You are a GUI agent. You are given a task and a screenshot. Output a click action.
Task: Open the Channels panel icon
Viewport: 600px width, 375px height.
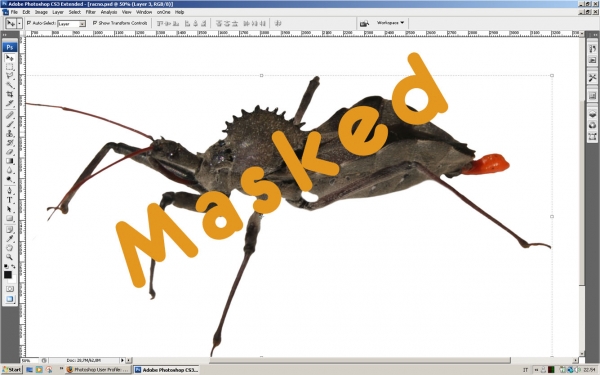click(592, 125)
